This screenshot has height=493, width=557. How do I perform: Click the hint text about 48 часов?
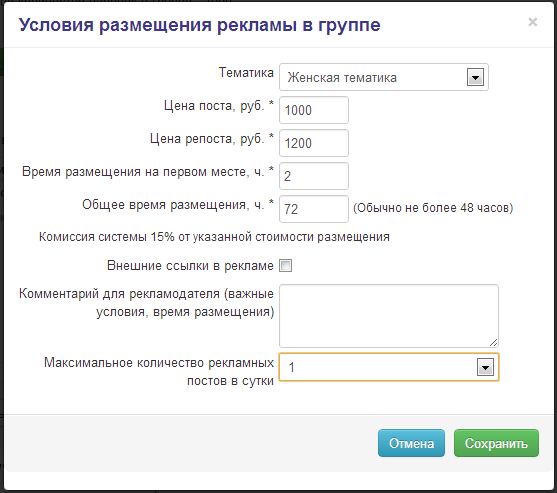pyautogui.click(x=433, y=208)
